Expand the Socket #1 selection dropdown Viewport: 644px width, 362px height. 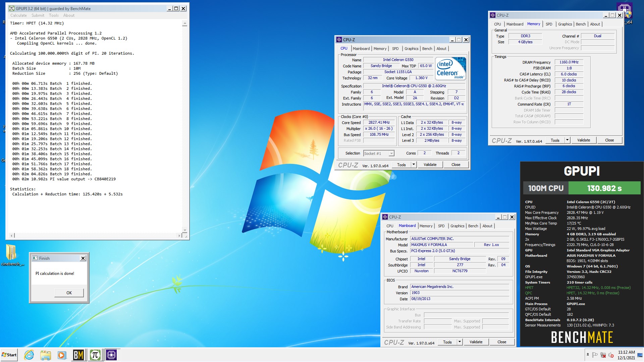[x=391, y=154]
